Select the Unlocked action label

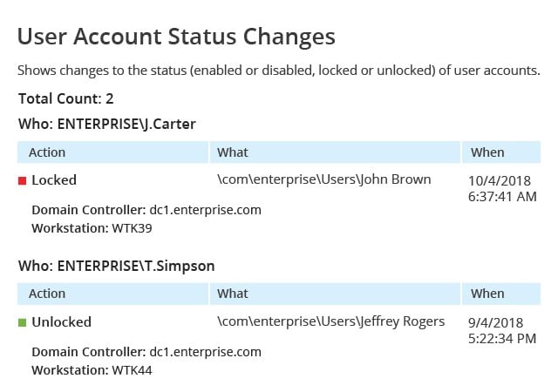(62, 322)
